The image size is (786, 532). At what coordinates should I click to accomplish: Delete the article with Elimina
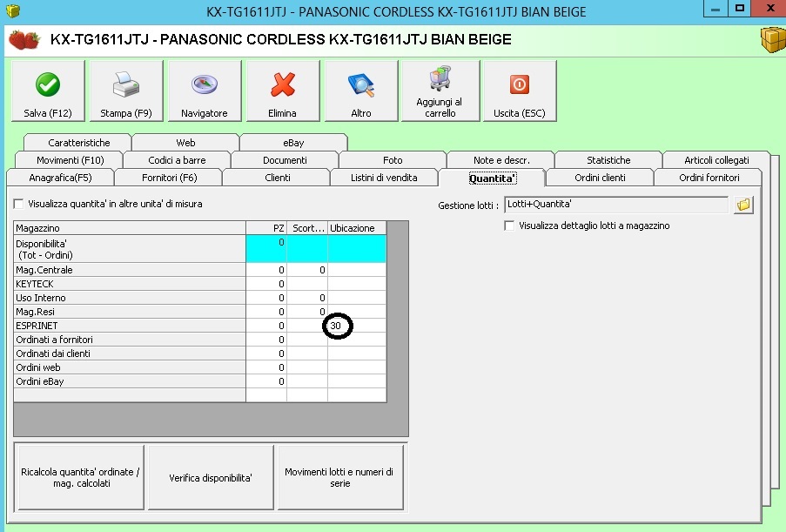pos(283,91)
